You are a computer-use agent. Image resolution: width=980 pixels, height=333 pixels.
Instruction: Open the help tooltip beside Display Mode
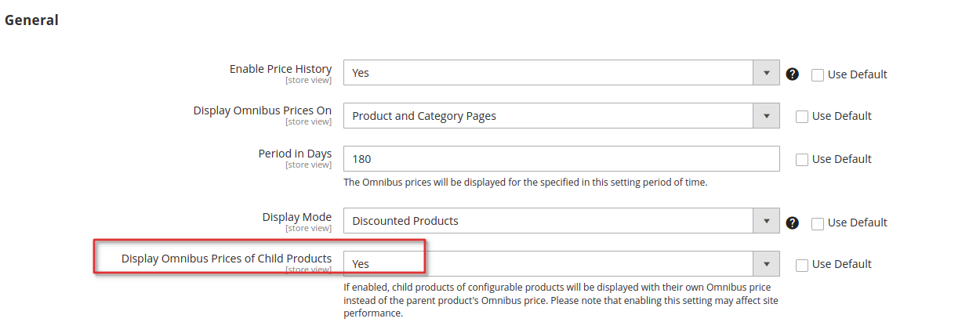click(792, 223)
